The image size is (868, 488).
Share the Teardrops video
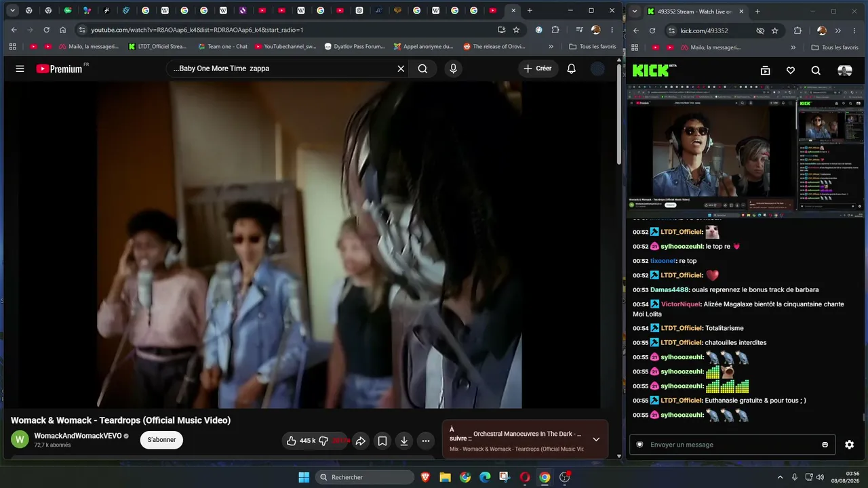click(361, 441)
